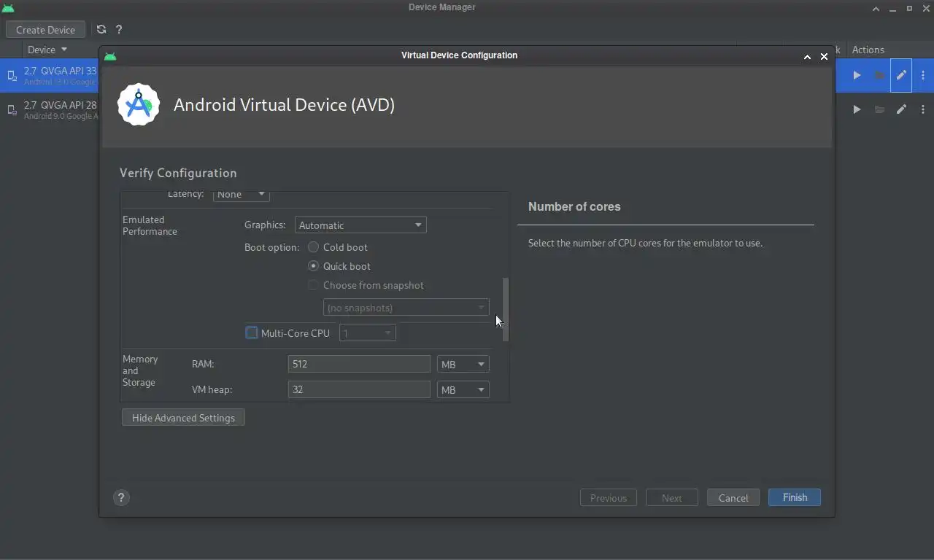The width and height of the screenshot is (934, 560).
Task: Click the Android icon in dialog title bar
Action: 110,56
